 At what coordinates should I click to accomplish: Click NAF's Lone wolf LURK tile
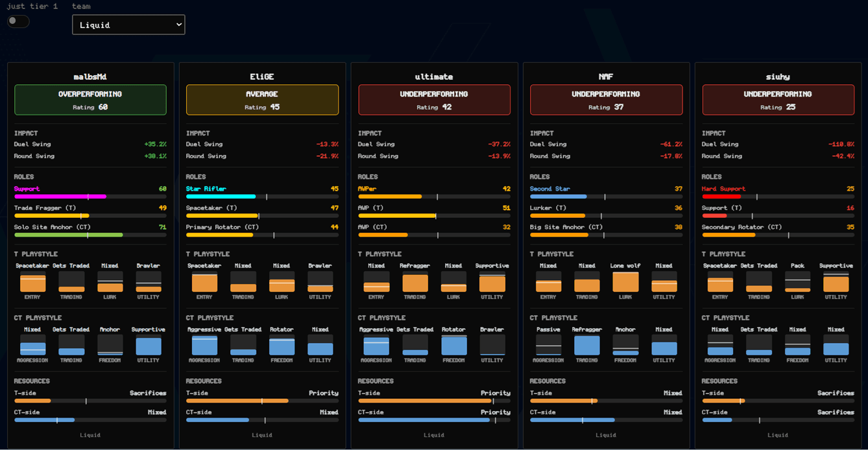pyautogui.click(x=625, y=281)
